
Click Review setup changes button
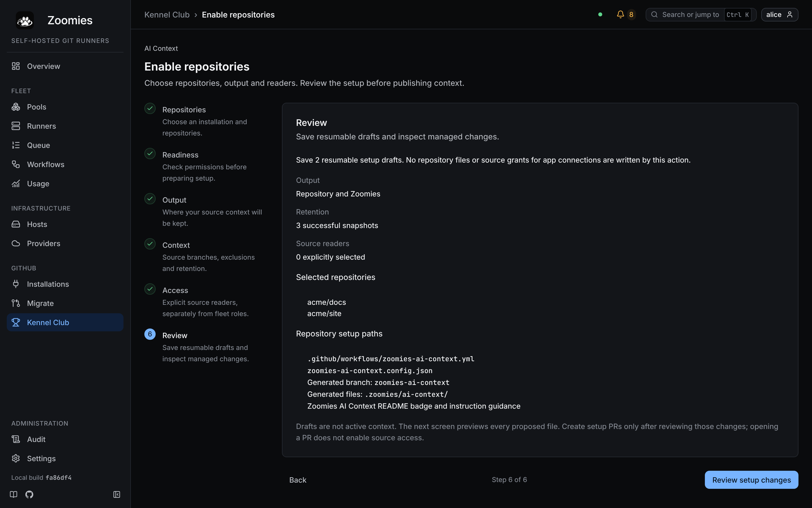click(x=751, y=480)
